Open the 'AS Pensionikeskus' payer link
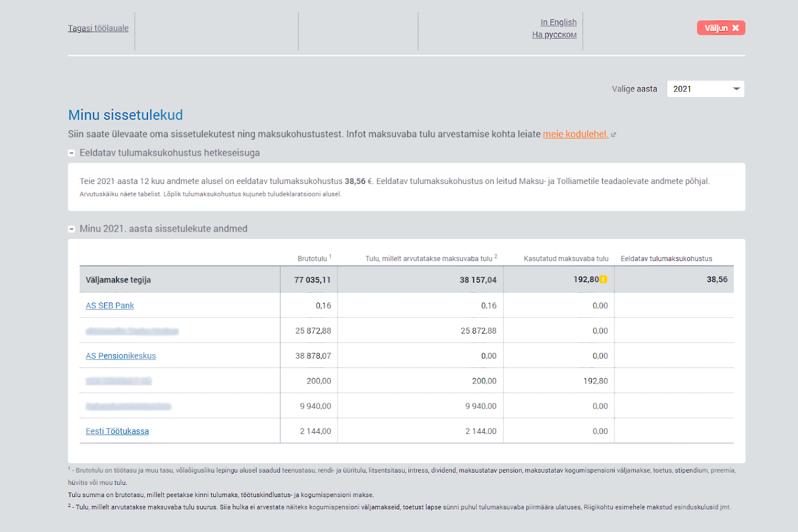 (x=121, y=356)
